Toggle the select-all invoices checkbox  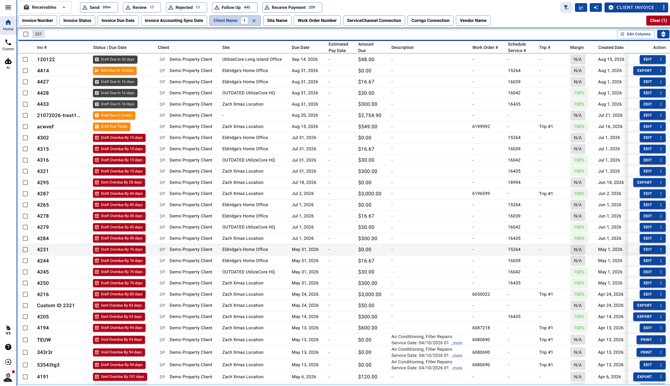[x=26, y=34]
